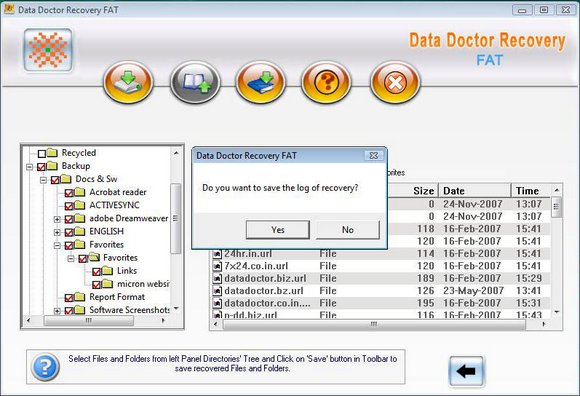Click the orange X exit toolbar icon

click(x=395, y=82)
